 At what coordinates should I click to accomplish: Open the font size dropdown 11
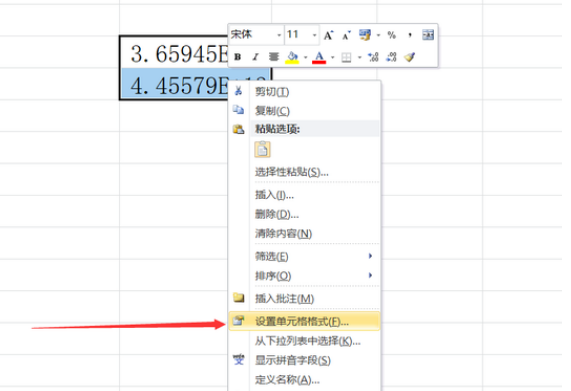315,35
